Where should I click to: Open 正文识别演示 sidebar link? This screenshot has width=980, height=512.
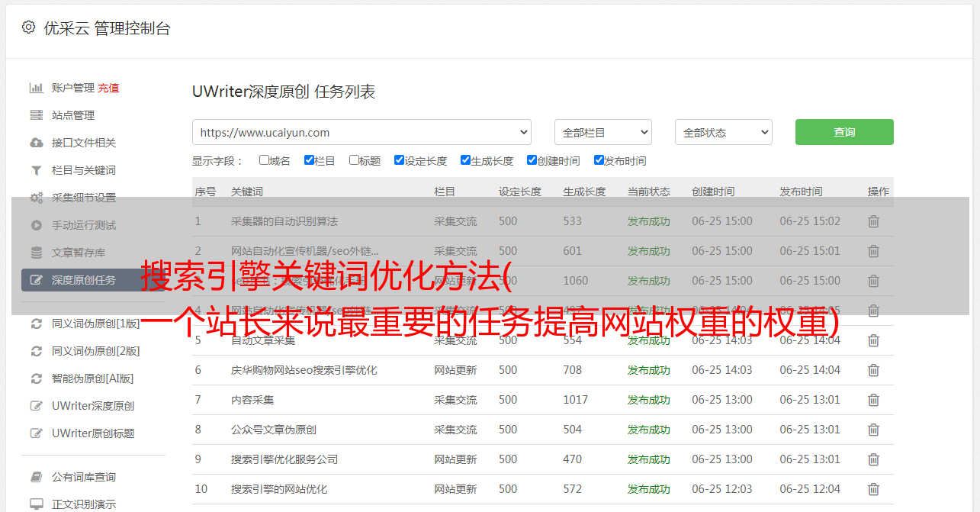(x=84, y=504)
